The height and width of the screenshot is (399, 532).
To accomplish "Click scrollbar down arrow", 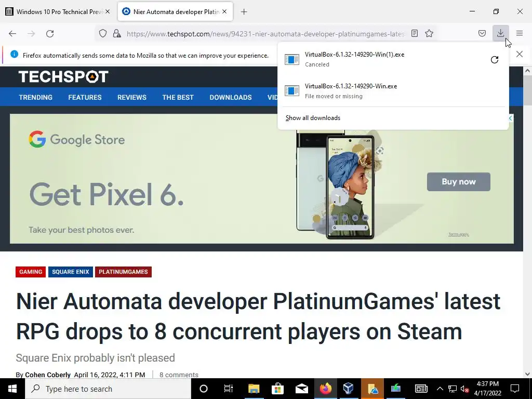I will [x=527, y=374].
